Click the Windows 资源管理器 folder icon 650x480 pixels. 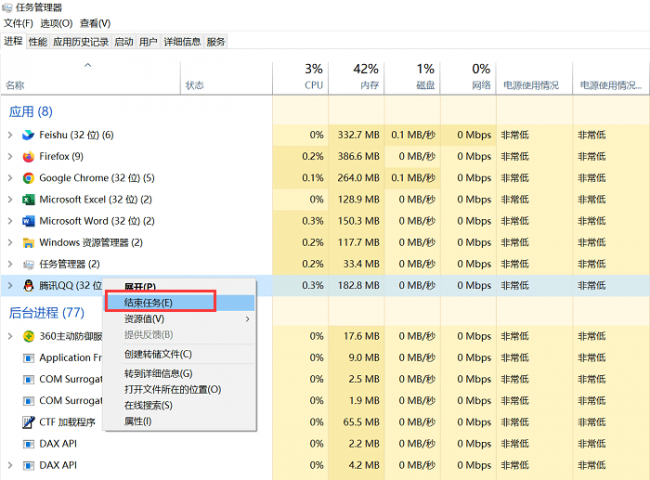tap(28, 242)
